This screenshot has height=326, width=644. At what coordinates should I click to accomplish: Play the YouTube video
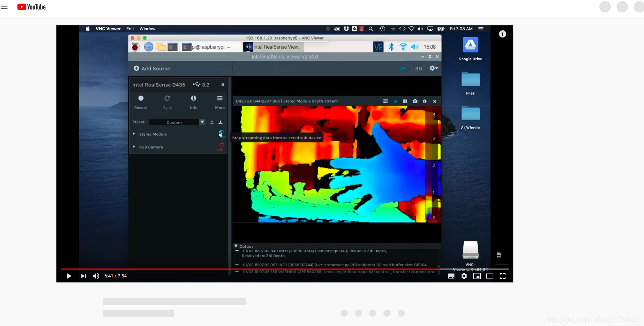tap(69, 276)
